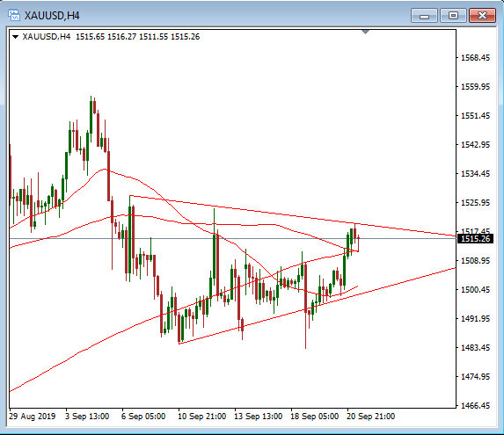Click the 3 Sep 13:00 time label
Viewport: 504px width, 435px height.
[x=87, y=417]
